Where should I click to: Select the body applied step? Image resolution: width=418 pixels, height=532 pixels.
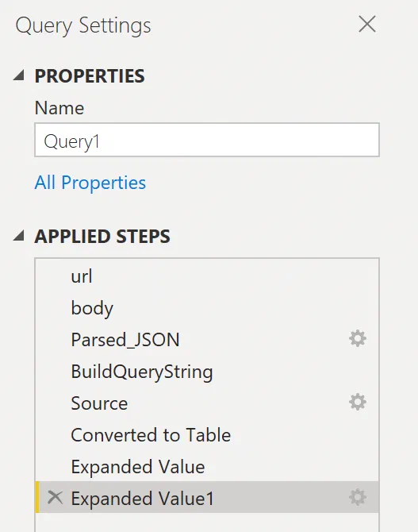coord(207,308)
